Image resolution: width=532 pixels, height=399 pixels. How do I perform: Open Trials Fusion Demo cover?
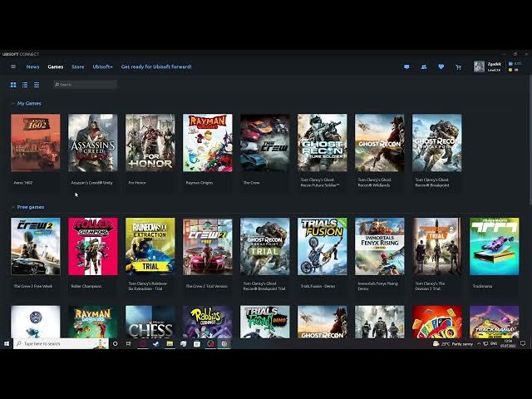322,246
